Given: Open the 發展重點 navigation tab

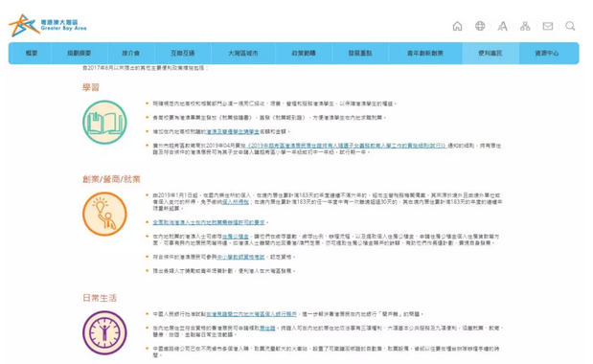Looking at the screenshot, I should click(360, 54).
